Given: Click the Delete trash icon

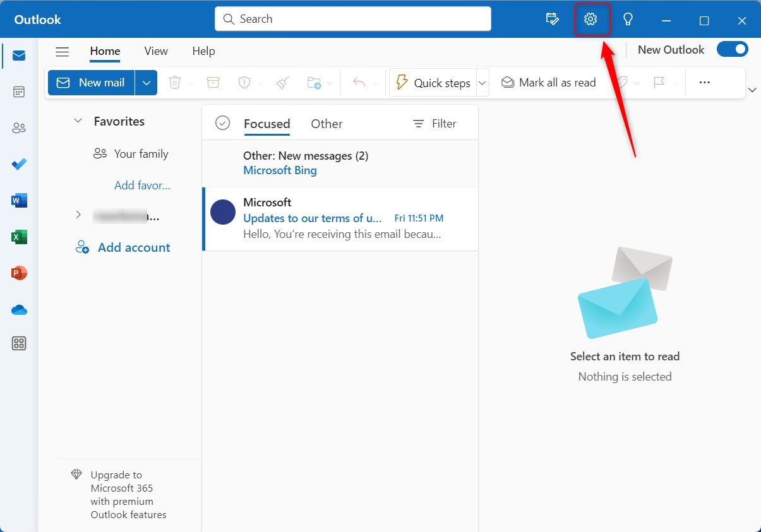Looking at the screenshot, I should (175, 82).
